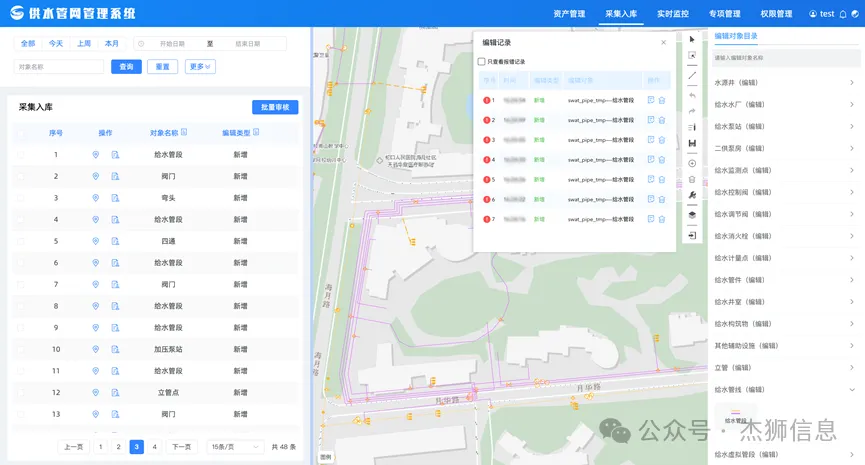Select the 编辑对象目录 tab

(x=736, y=36)
